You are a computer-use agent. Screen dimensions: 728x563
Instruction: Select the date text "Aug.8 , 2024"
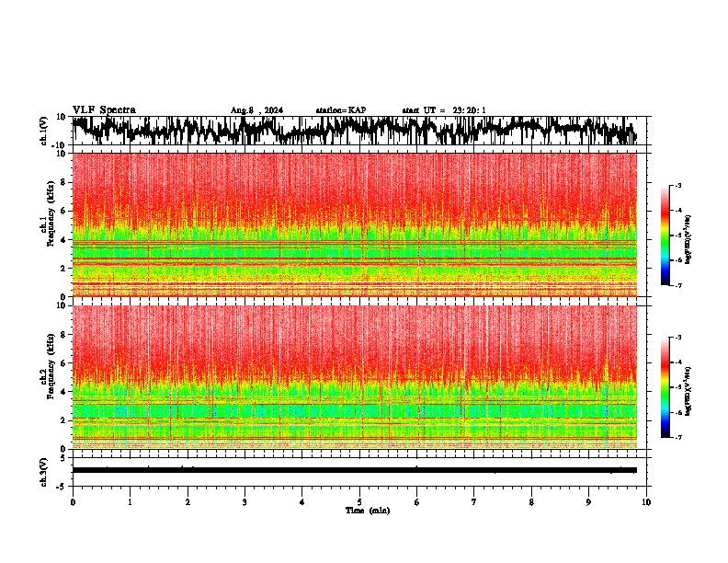pyautogui.click(x=256, y=110)
